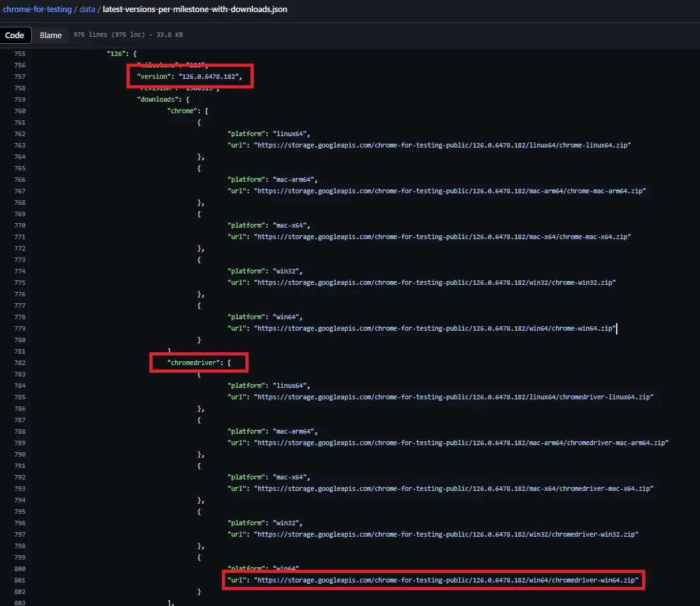
Task: Click the version "126.0.6478.182" value
Action: [x=209, y=76]
